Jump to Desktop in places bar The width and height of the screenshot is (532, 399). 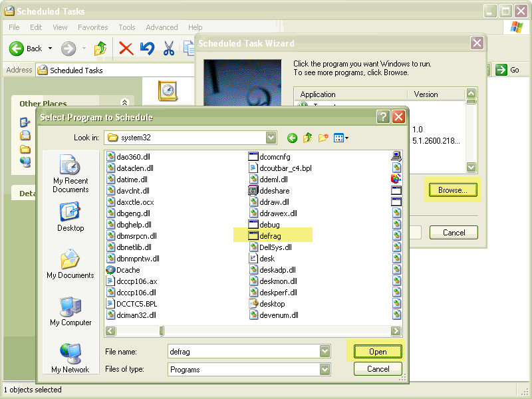point(70,217)
